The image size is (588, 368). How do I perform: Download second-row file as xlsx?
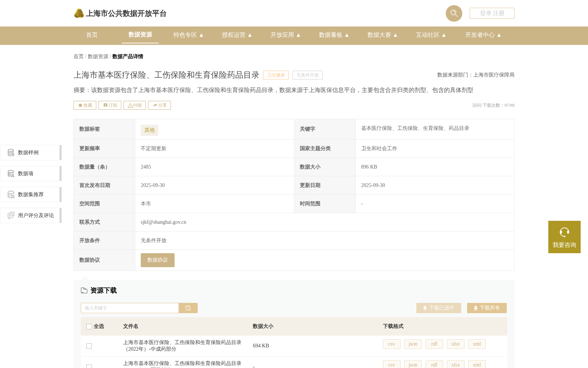456,364
